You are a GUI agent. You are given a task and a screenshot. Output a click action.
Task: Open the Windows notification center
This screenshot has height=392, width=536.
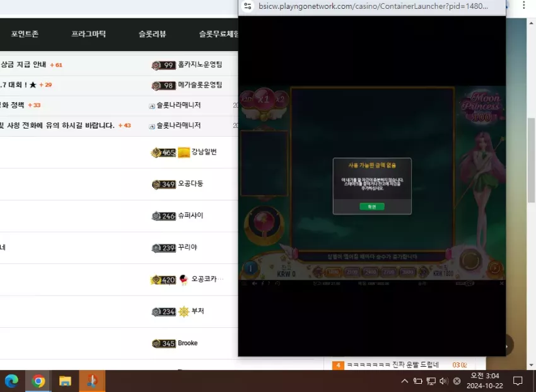pos(518,381)
